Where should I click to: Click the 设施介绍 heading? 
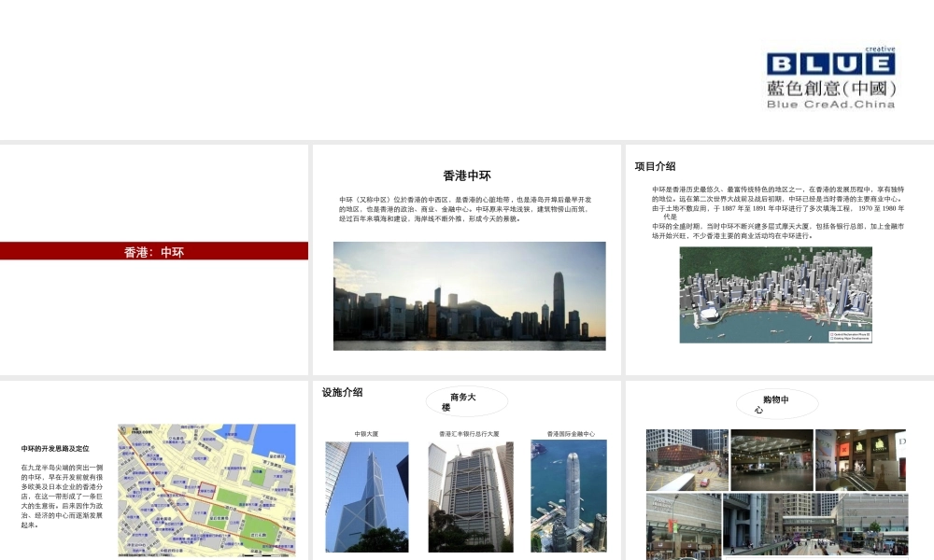pyautogui.click(x=343, y=392)
